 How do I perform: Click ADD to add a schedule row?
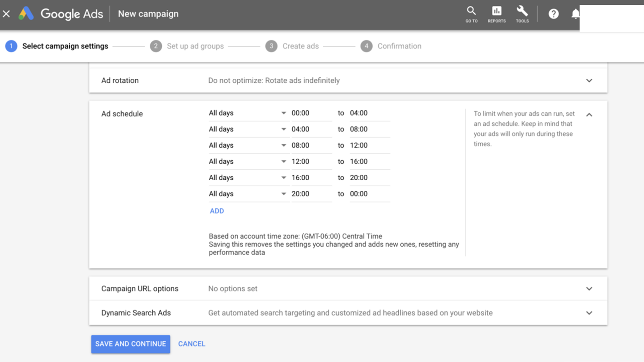click(217, 211)
